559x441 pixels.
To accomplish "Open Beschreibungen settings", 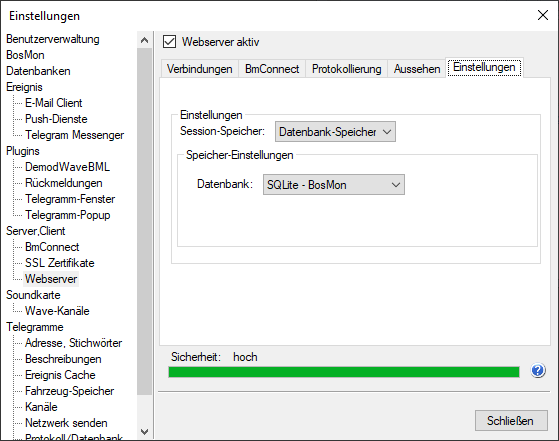I will coord(63,359).
